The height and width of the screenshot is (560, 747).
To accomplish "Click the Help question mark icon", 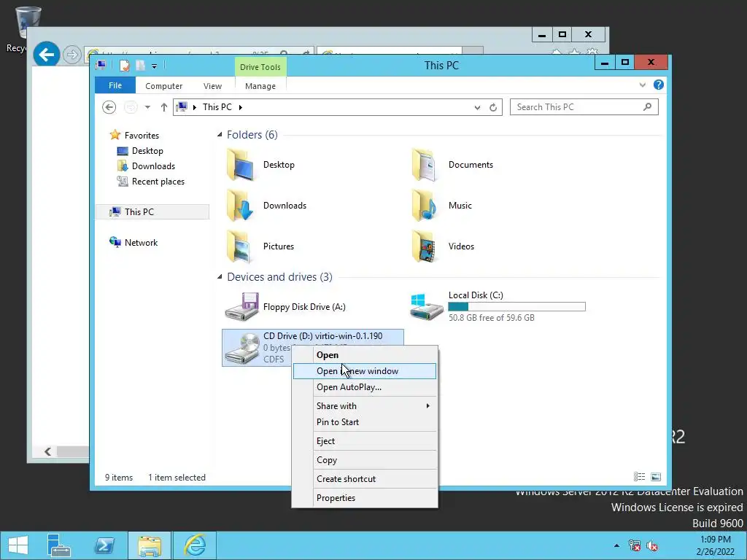I will (659, 85).
